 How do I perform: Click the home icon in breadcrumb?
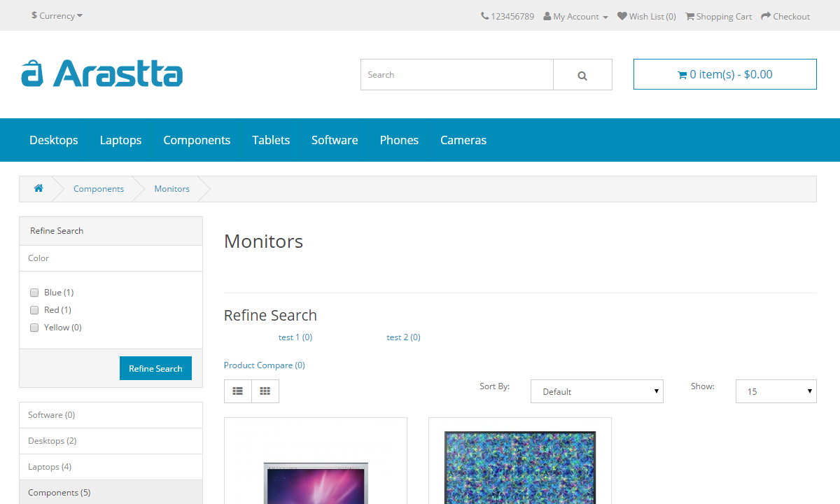tap(38, 188)
